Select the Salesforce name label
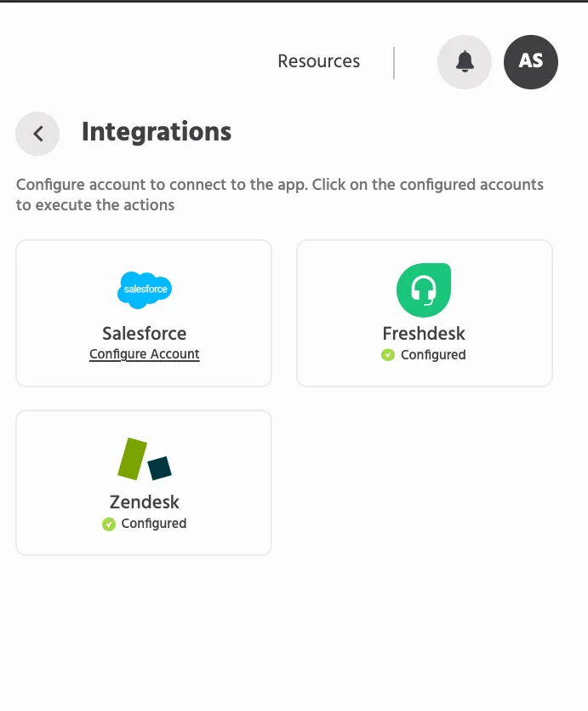This screenshot has width=588, height=711. pyautogui.click(x=144, y=333)
